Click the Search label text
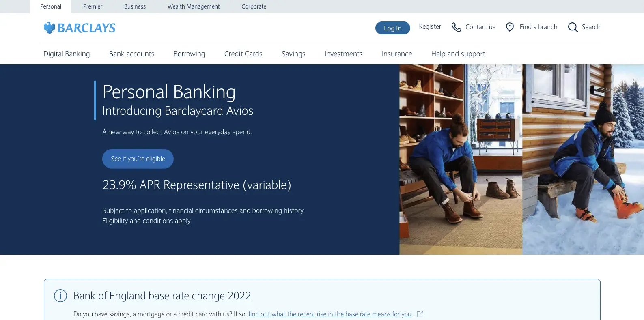 coord(591,27)
